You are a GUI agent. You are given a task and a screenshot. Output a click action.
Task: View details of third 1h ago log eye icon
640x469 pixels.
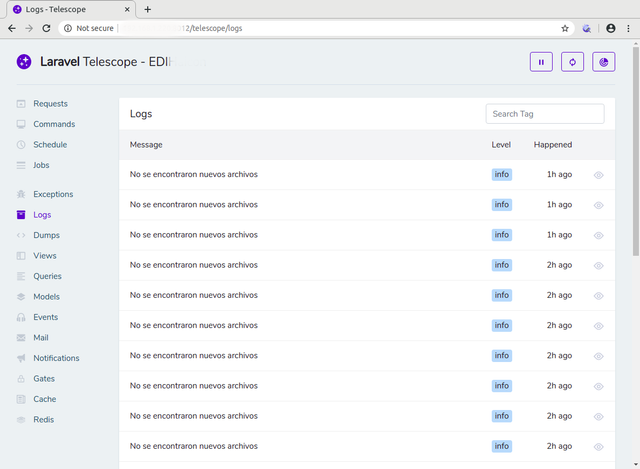tap(598, 236)
